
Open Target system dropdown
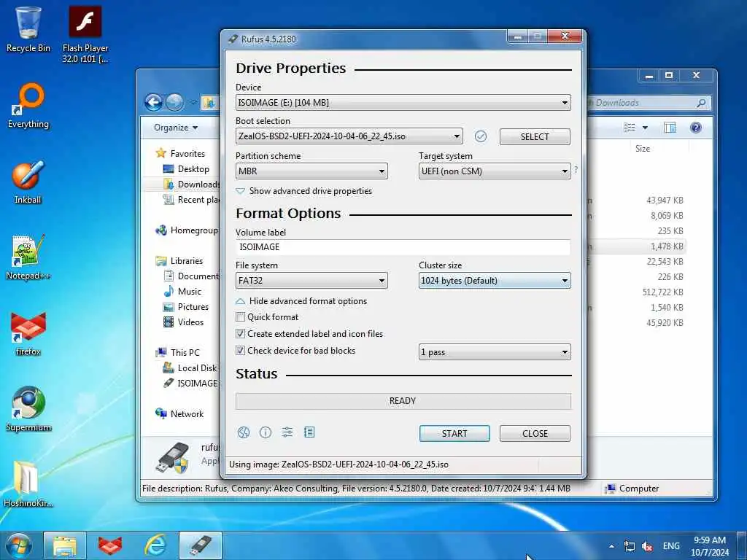click(x=495, y=171)
